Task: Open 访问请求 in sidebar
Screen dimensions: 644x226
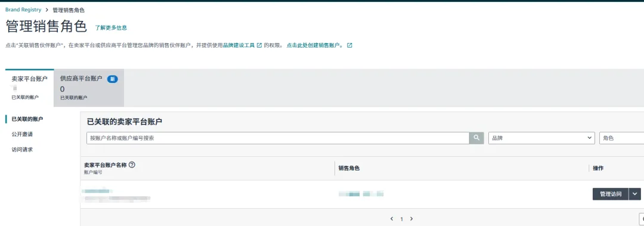Action: click(22, 150)
